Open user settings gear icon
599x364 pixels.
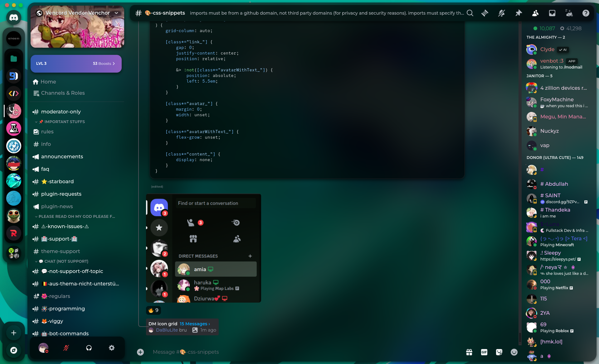click(112, 348)
